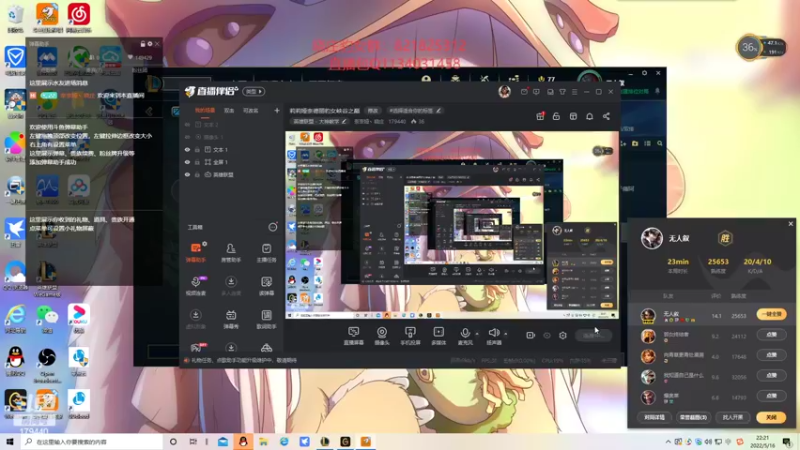Click the unlock padlock icon in top toolbar
This screenshot has height=450, width=800.
556,116
